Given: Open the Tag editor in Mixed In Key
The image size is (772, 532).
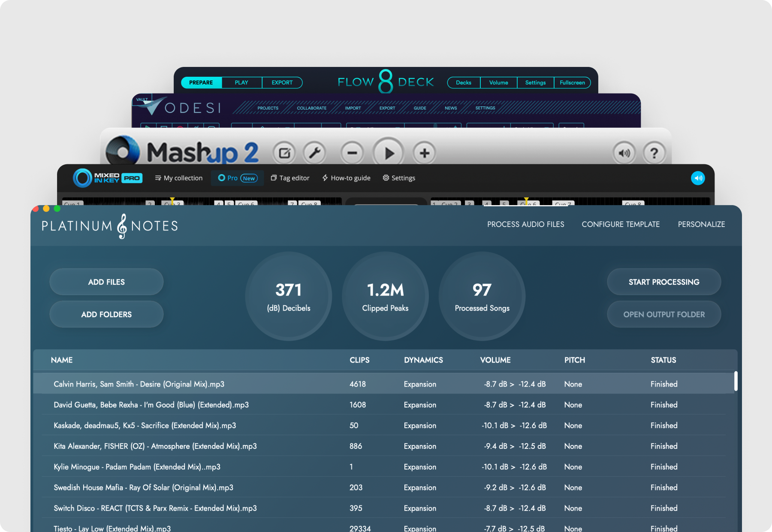Looking at the screenshot, I should tap(290, 178).
